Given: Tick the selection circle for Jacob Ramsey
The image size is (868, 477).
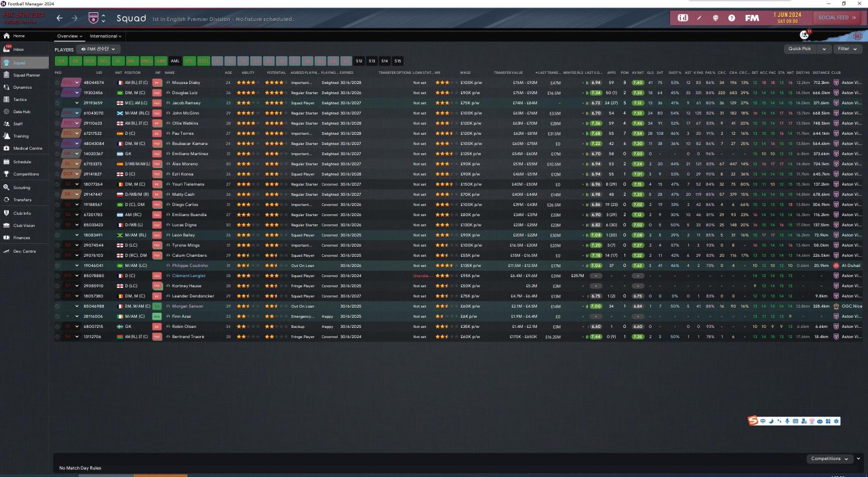Looking at the screenshot, I should coord(58,103).
